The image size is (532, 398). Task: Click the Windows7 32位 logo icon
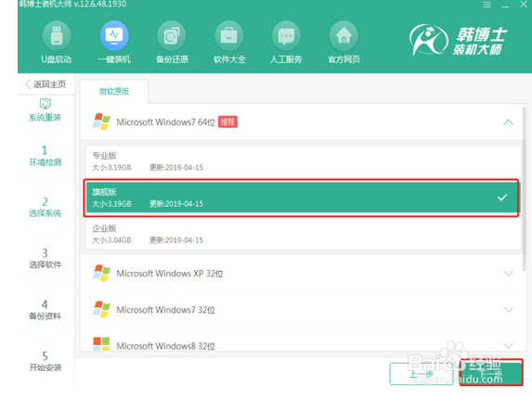(x=101, y=310)
